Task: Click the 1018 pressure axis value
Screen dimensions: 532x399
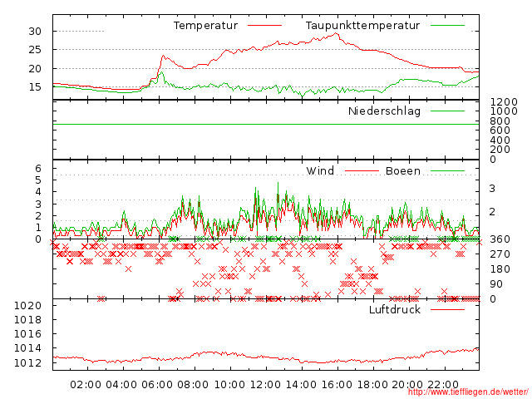Action: [x=27, y=320]
